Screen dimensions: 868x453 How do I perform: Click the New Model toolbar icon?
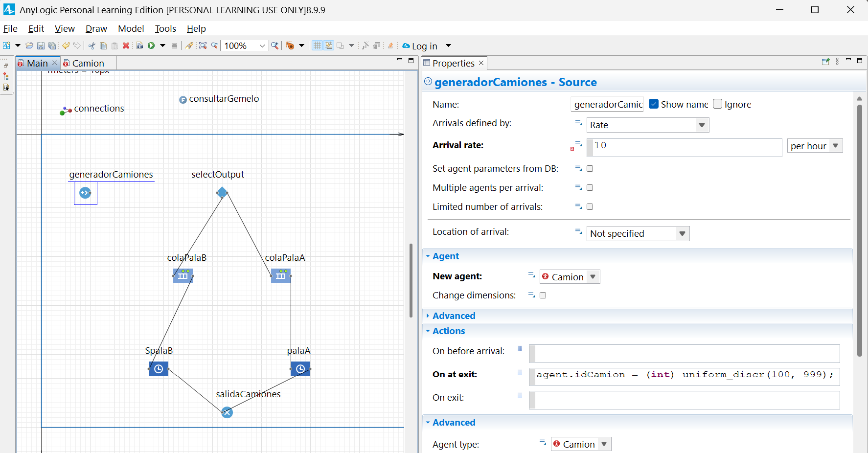[6, 45]
